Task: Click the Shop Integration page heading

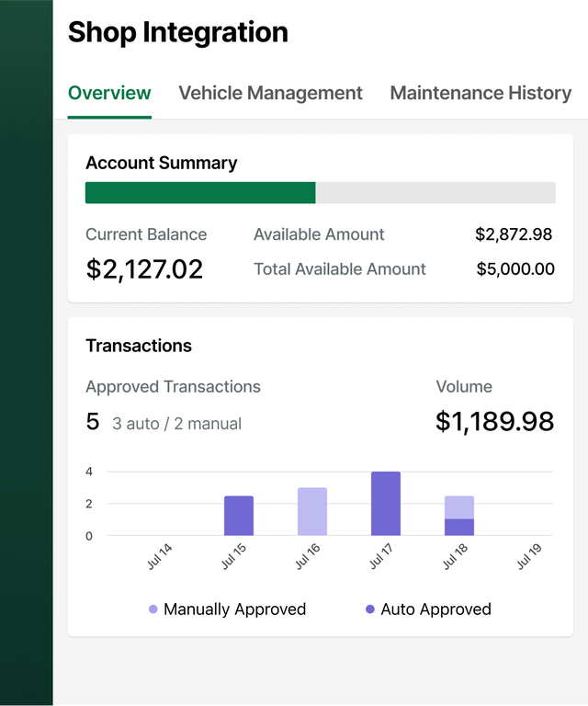Action: (x=178, y=32)
